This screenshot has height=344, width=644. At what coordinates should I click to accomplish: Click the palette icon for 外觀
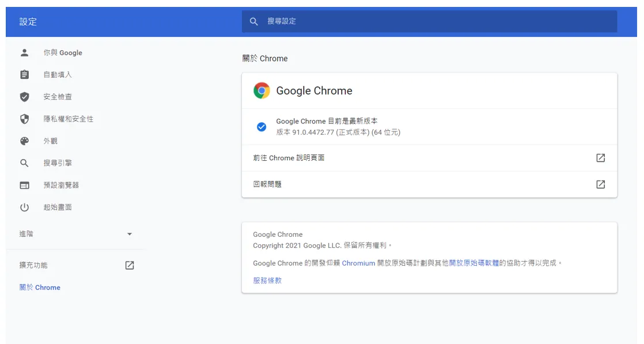(25, 141)
